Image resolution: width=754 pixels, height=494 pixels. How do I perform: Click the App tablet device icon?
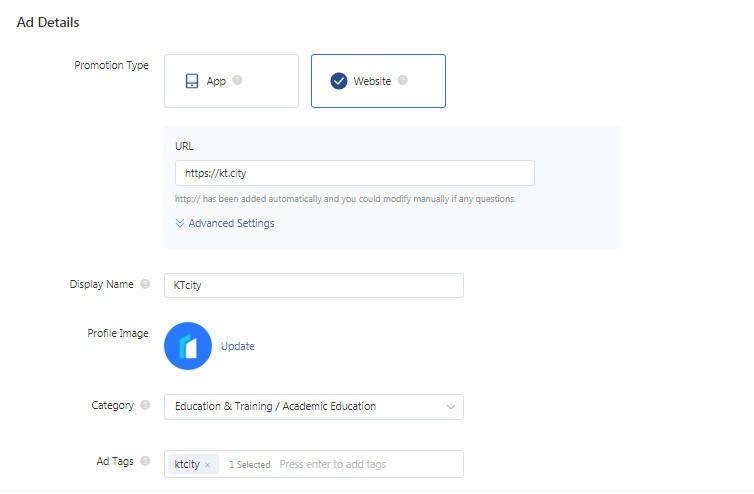tap(192, 81)
